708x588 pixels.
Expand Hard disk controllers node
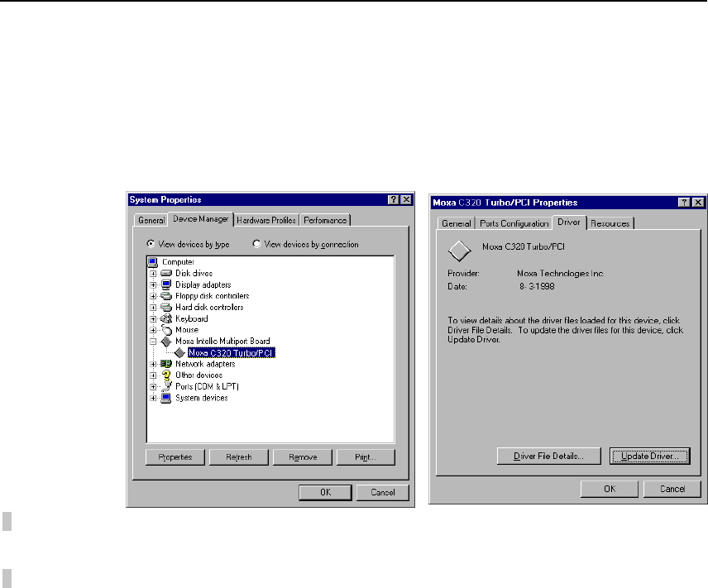153,308
